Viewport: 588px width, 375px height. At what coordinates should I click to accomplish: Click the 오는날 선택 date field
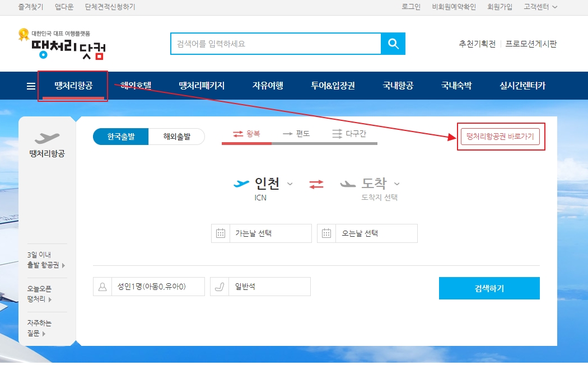tap(367, 233)
